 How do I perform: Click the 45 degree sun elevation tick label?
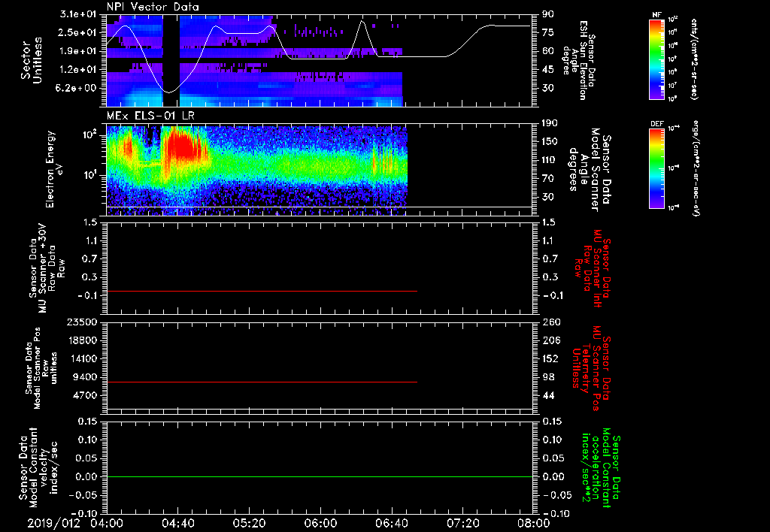tap(548, 69)
